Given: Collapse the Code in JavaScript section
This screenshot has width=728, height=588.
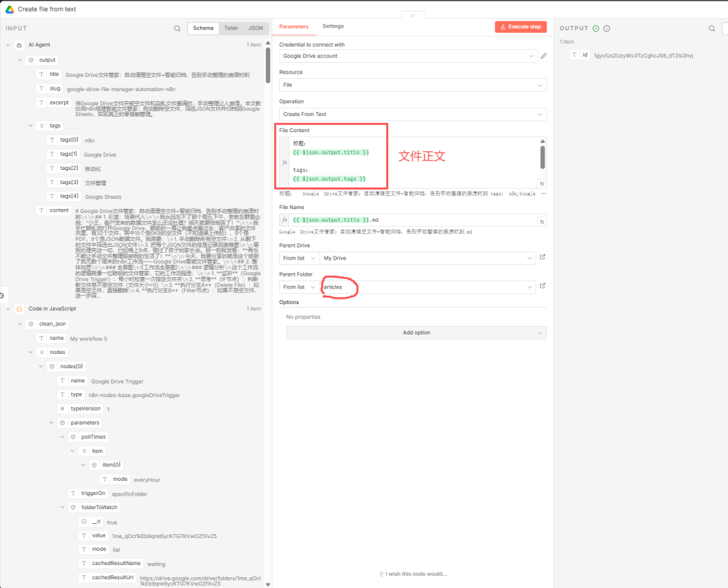Looking at the screenshot, I should coord(8,309).
